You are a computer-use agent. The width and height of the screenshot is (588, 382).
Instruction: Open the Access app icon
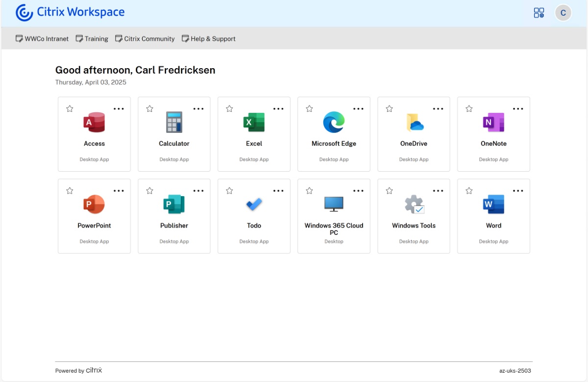[94, 122]
